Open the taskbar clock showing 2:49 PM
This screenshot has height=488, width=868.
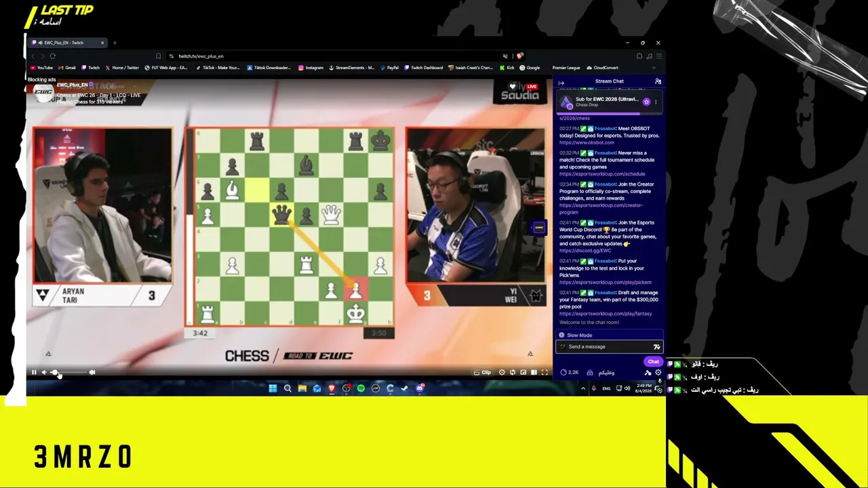(644, 389)
